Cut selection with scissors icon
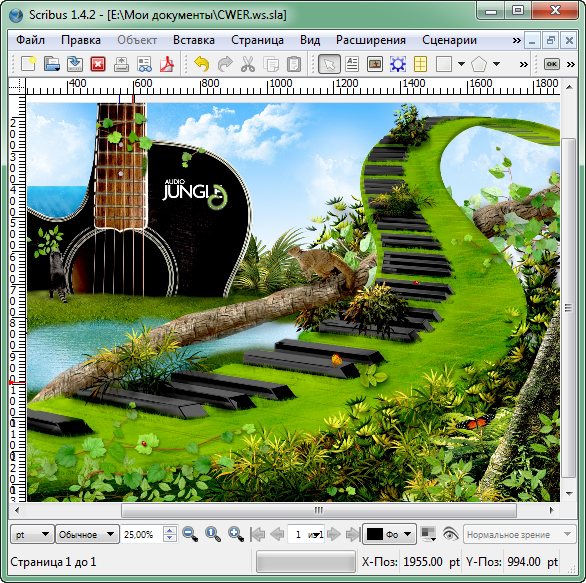The width and height of the screenshot is (586, 583). [x=247, y=64]
